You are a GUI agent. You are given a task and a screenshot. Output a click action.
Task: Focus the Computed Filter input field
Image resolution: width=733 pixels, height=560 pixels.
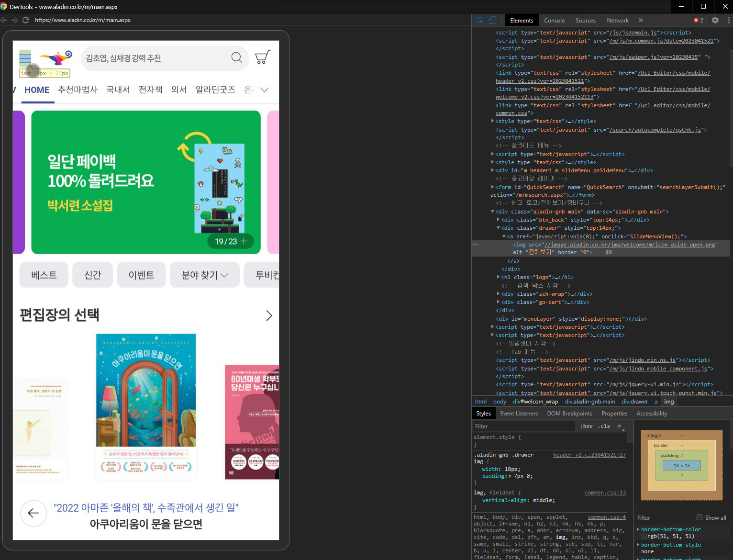[665, 517]
